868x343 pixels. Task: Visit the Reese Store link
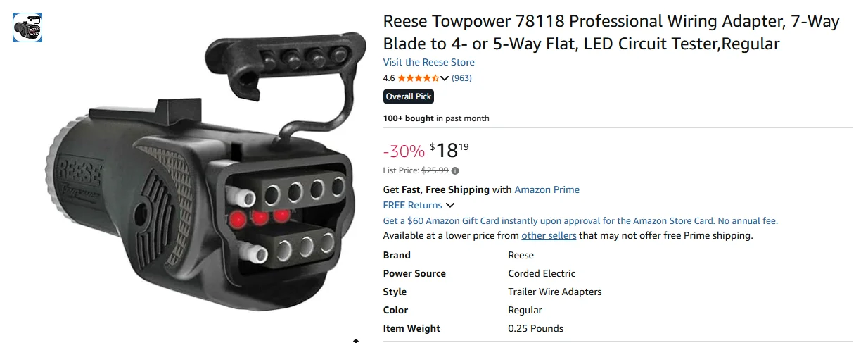428,62
